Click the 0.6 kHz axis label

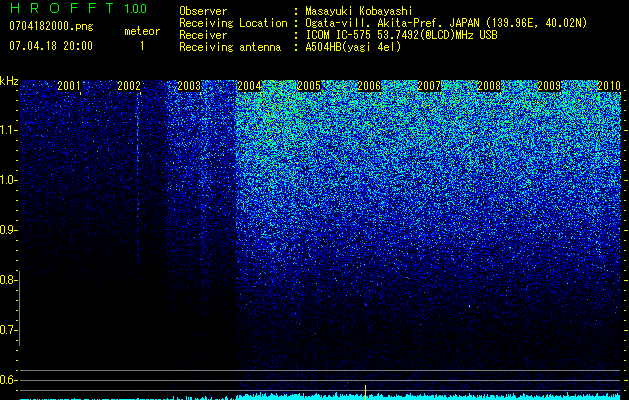[x=8, y=380]
